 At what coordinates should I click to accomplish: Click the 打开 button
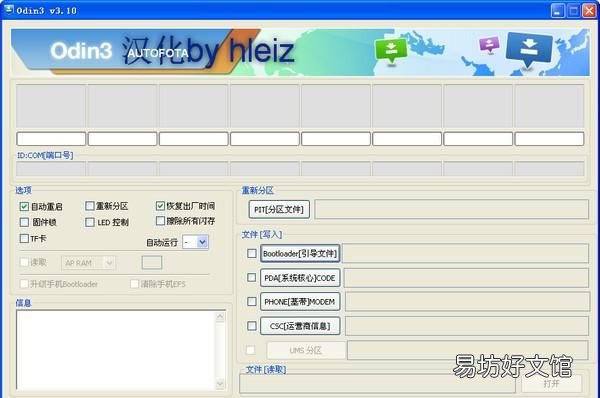click(x=551, y=383)
